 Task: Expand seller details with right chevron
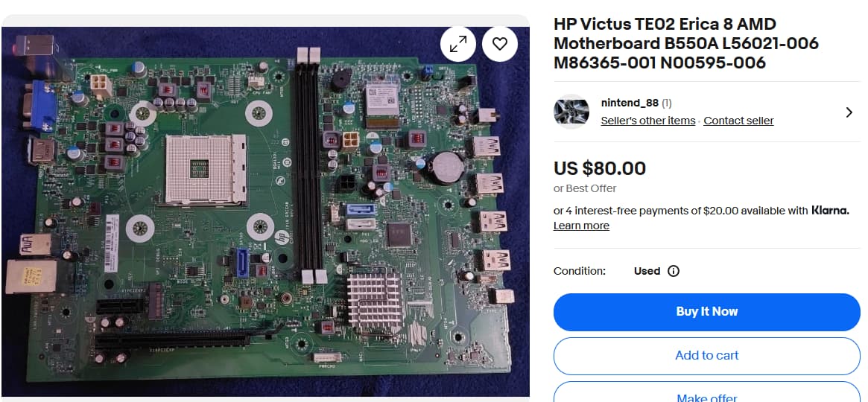[x=849, y=112]
